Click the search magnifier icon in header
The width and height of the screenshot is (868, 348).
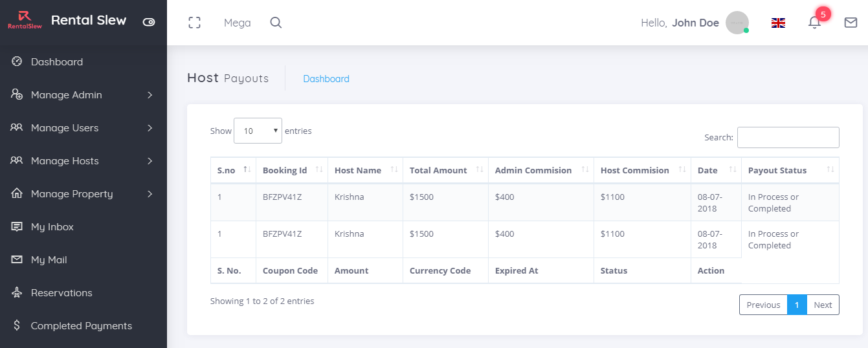276,23
